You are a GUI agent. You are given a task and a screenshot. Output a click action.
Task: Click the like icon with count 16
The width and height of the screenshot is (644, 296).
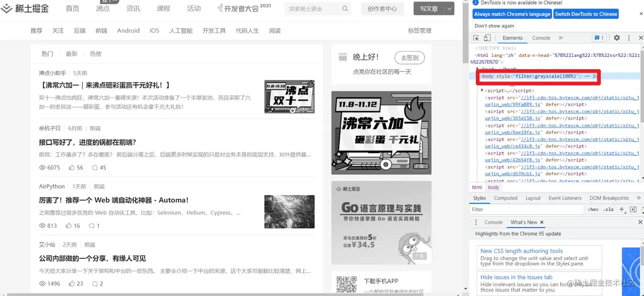click(69, 225)
